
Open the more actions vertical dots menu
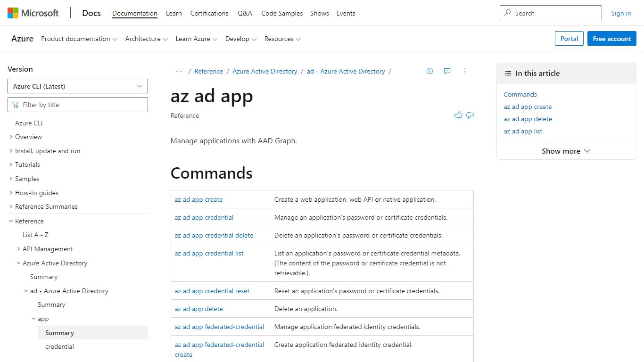pyautogui.click(x=465, y=71)
